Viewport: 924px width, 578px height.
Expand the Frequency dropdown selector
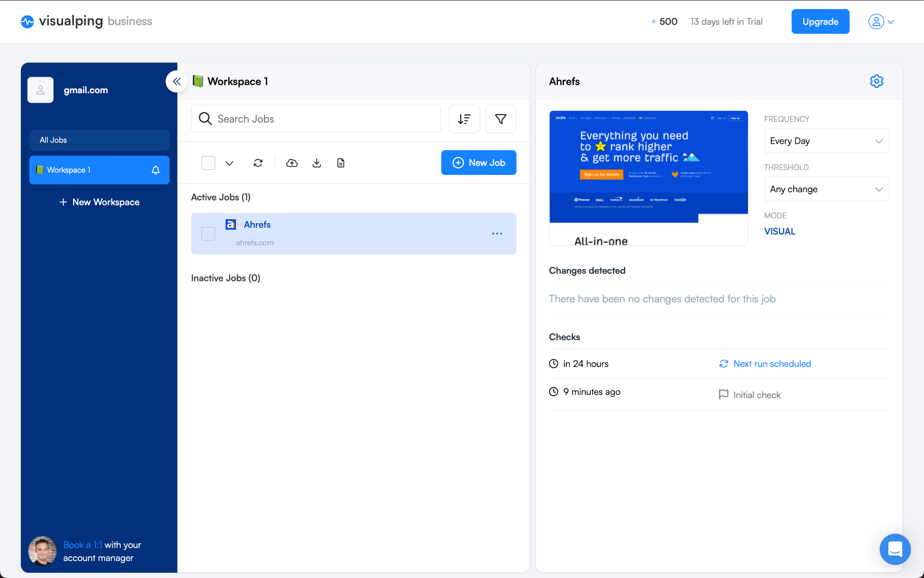(x=826, y=141)
